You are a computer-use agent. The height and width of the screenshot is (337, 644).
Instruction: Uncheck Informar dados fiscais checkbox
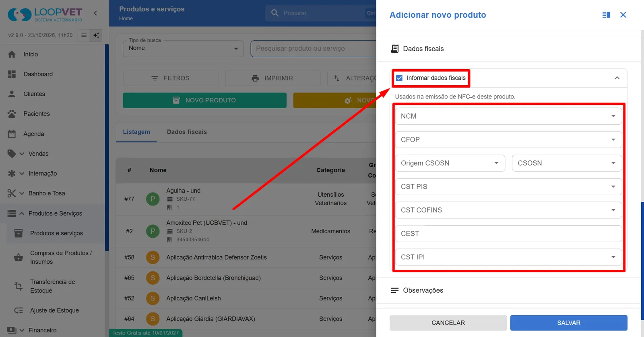point(399,78)
